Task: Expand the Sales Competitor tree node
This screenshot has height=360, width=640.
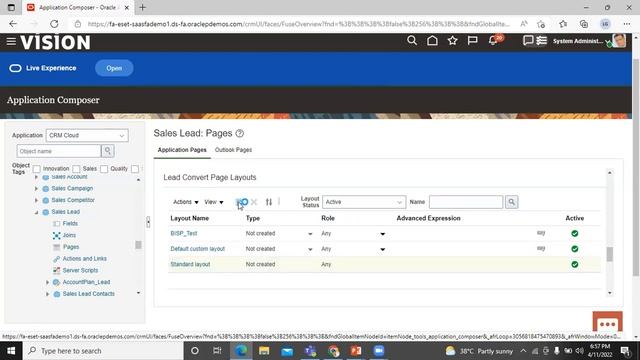Action: point(36,200)
